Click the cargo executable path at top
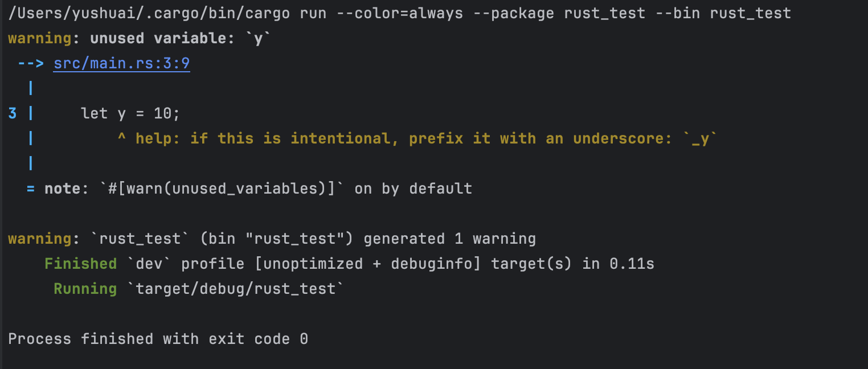The image size is (868, 369). pyautogui.click(x=149, y=13)
